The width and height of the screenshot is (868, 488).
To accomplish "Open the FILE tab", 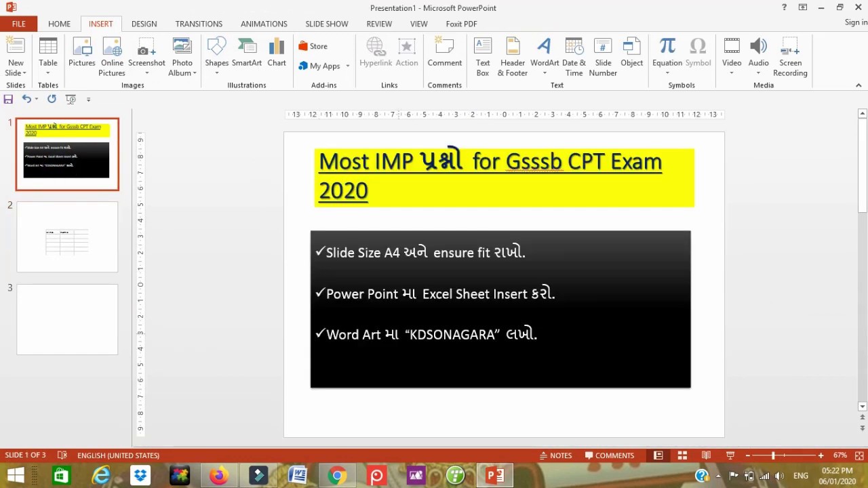I will [18, 24].
